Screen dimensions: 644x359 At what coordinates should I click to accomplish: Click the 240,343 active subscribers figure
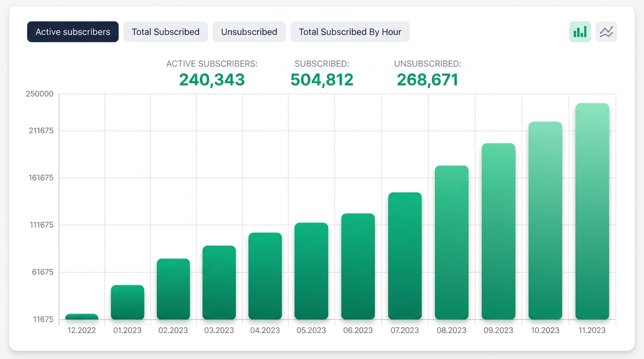[212, 80]
